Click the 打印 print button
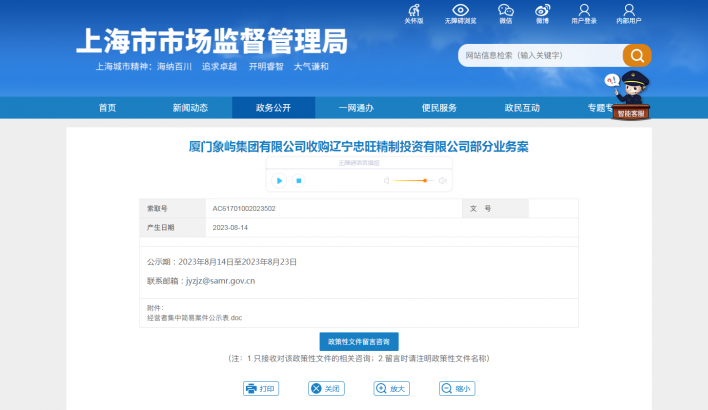Image resolution: width=708 pixels, height=410 pixels. click(x=261, y=389)
